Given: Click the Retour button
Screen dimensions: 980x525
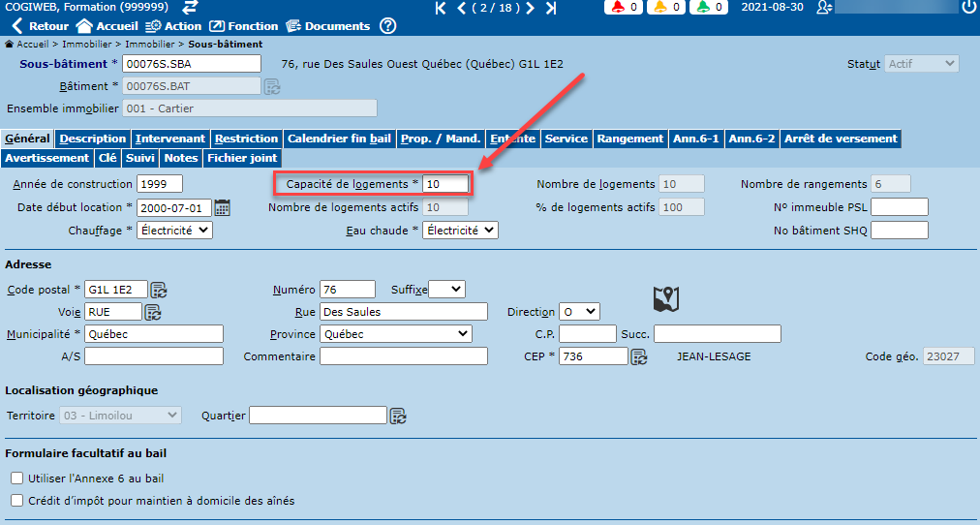Looking at the screenshot, I should (40, 26).
